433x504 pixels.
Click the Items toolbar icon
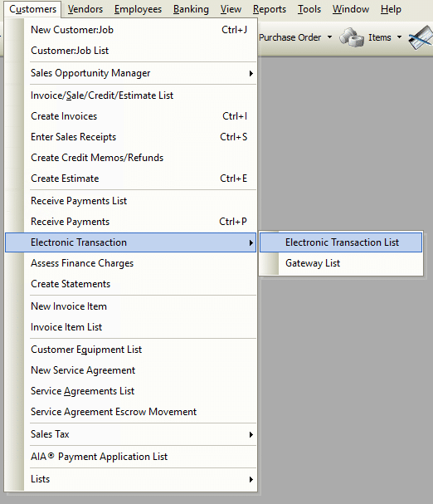click(352, 37)
